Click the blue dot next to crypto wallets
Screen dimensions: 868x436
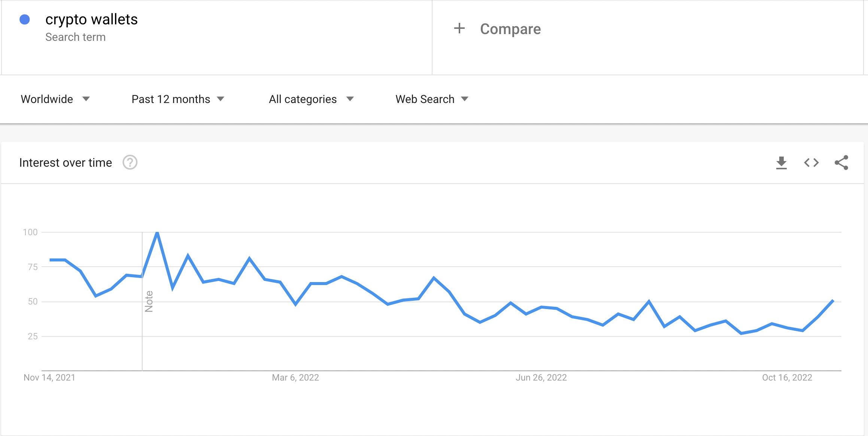(25, 19)
